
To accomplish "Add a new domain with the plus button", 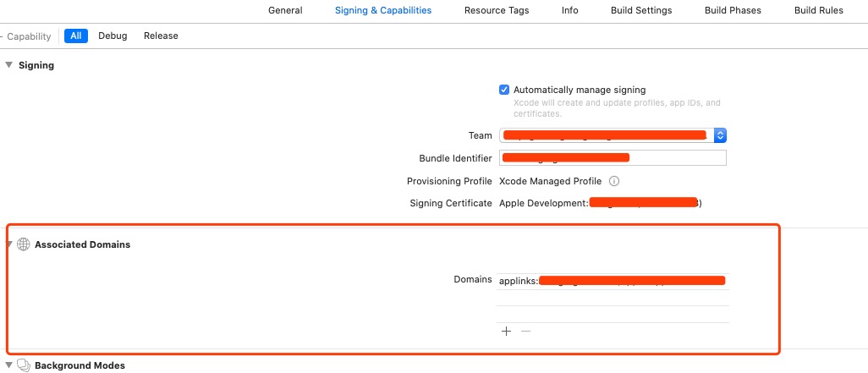I will (x=506, y=332).
